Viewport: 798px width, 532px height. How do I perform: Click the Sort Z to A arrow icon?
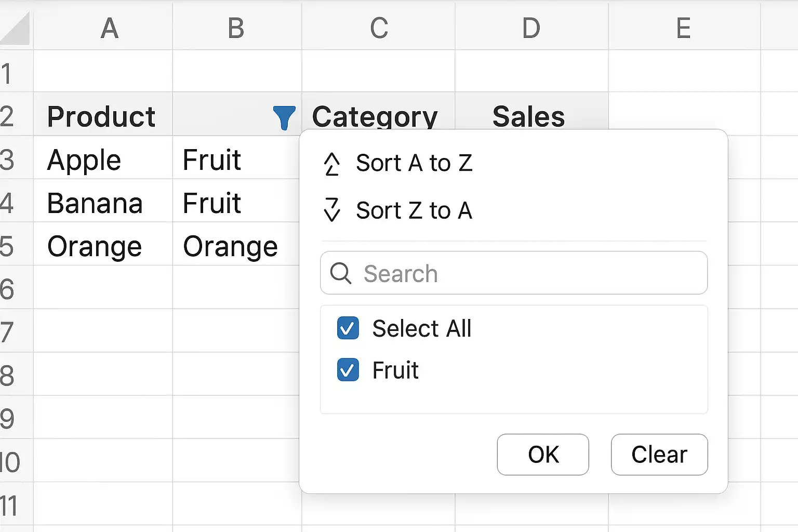[332, 210]
